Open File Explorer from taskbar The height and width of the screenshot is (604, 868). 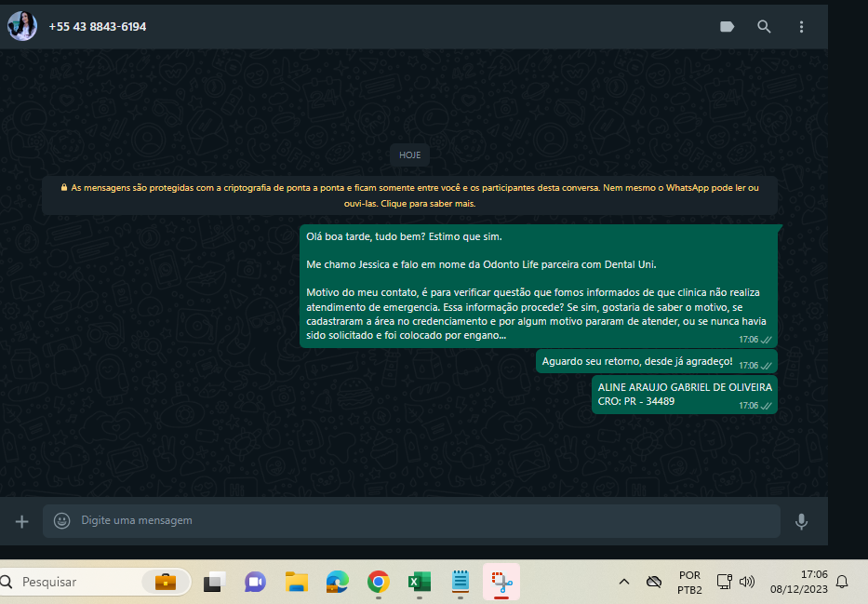coord(296,582)
